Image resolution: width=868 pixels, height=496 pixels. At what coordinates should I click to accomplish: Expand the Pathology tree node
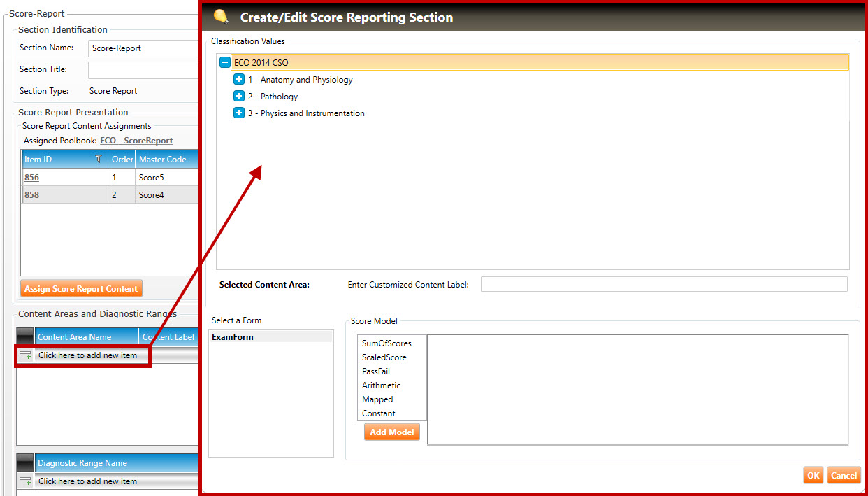pyautogui.click(x=239, y=97)
